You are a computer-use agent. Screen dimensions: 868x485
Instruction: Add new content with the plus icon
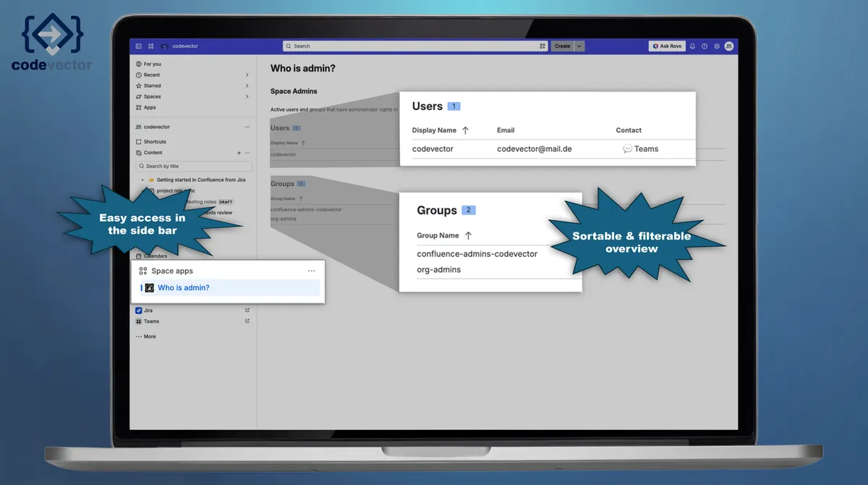239,153
